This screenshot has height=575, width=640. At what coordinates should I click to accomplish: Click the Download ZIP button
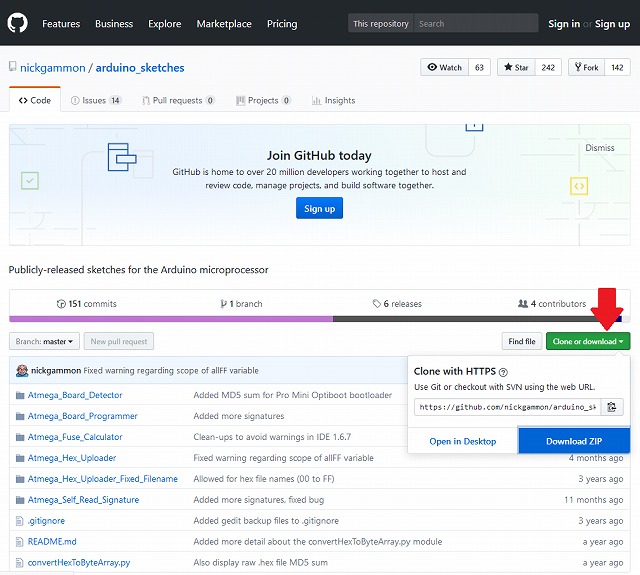(574, 441)
